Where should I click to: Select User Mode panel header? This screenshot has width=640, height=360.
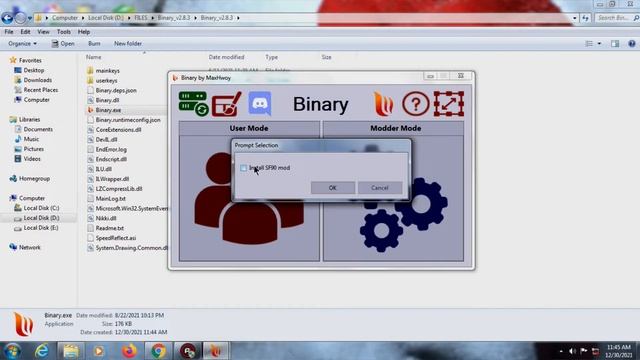(x=249, y=128)
